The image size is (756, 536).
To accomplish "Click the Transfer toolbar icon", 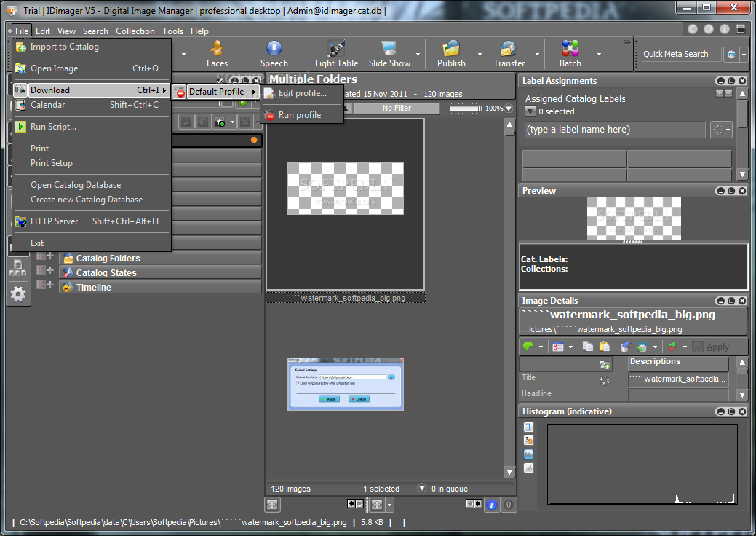I will [x=509, y=54].
